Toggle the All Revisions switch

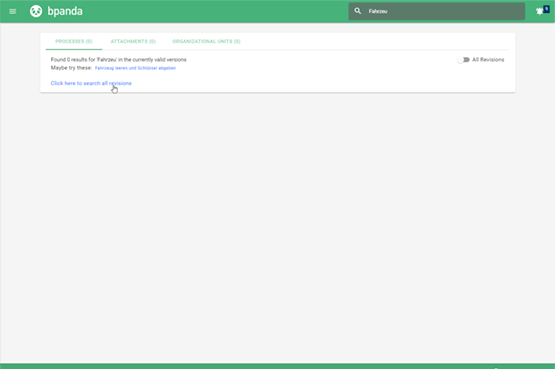tap(463, 60)
